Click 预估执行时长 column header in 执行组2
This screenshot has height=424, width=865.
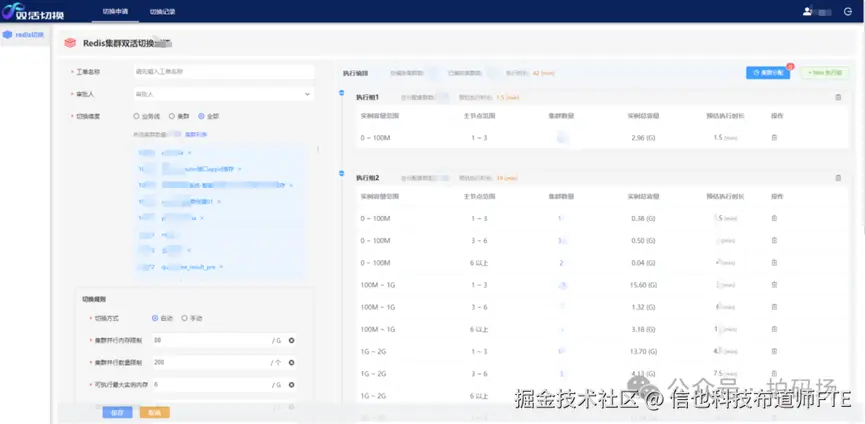725,196
